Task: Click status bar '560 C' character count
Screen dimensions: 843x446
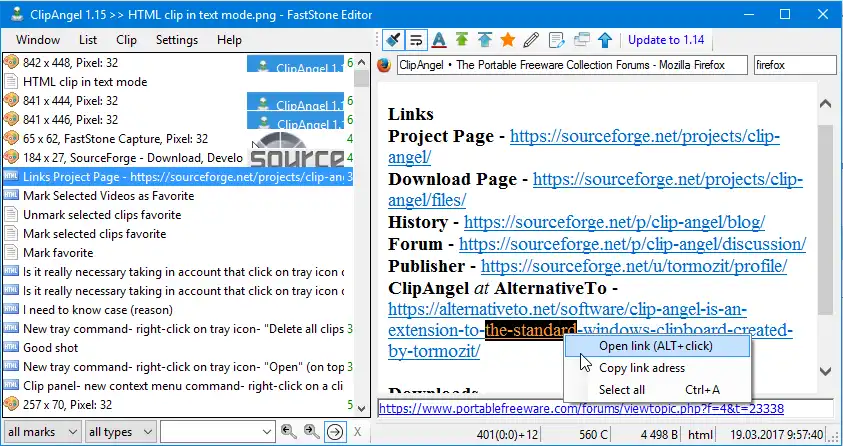Action: pyautogui.click(x=593, y=434)
